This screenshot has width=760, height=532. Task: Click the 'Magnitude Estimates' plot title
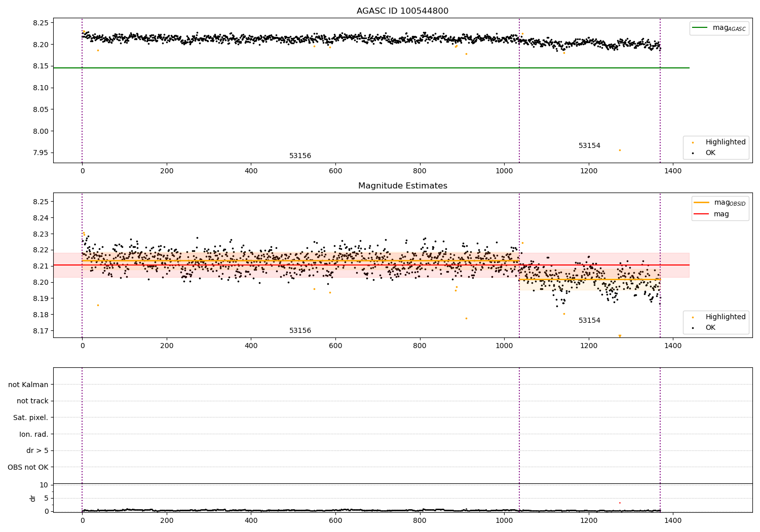point(402,186)
